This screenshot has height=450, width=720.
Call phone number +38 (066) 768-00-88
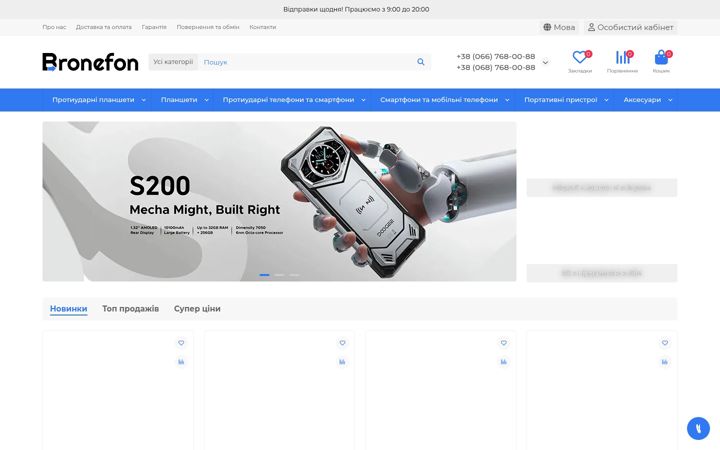495,56
